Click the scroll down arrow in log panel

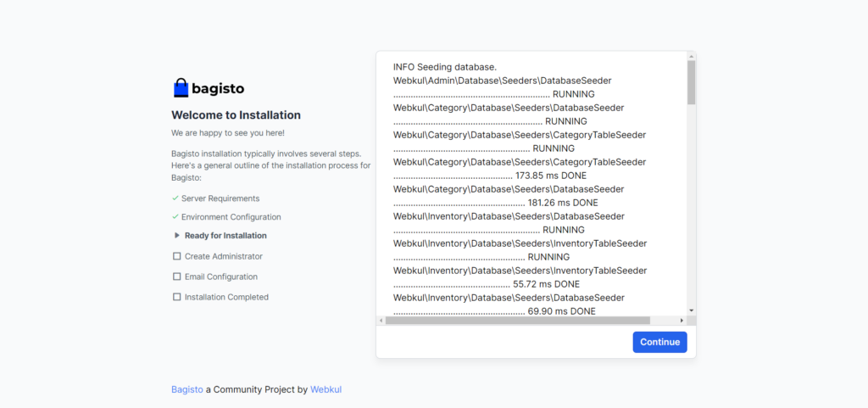691,310
